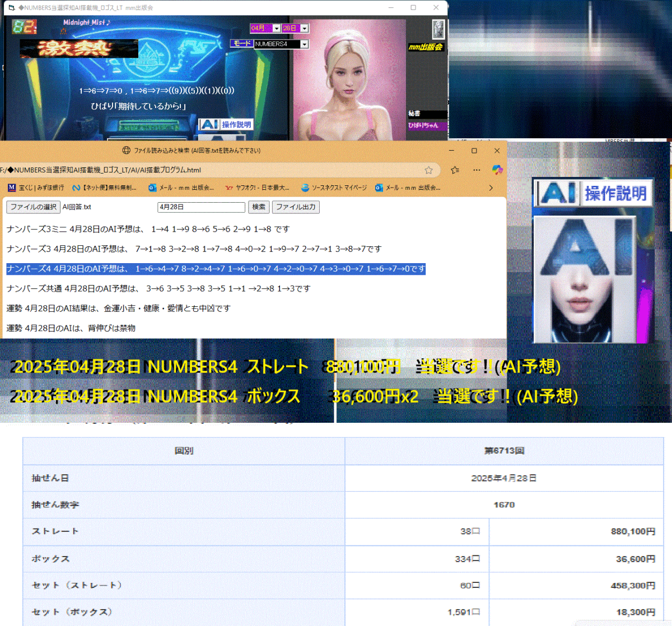Click the Copilot icon in browser toolbar
This screenshot has width=672, height=626.
tap(497, 170)
